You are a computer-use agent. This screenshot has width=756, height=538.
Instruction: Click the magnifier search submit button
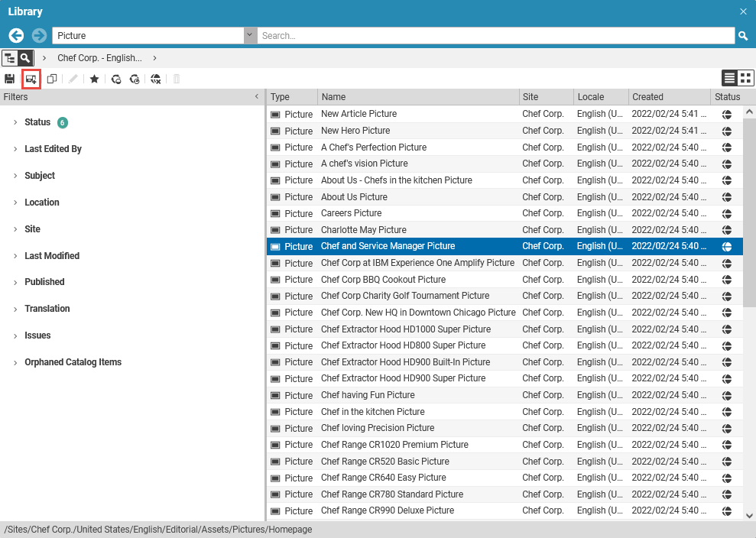coord(742,36)
